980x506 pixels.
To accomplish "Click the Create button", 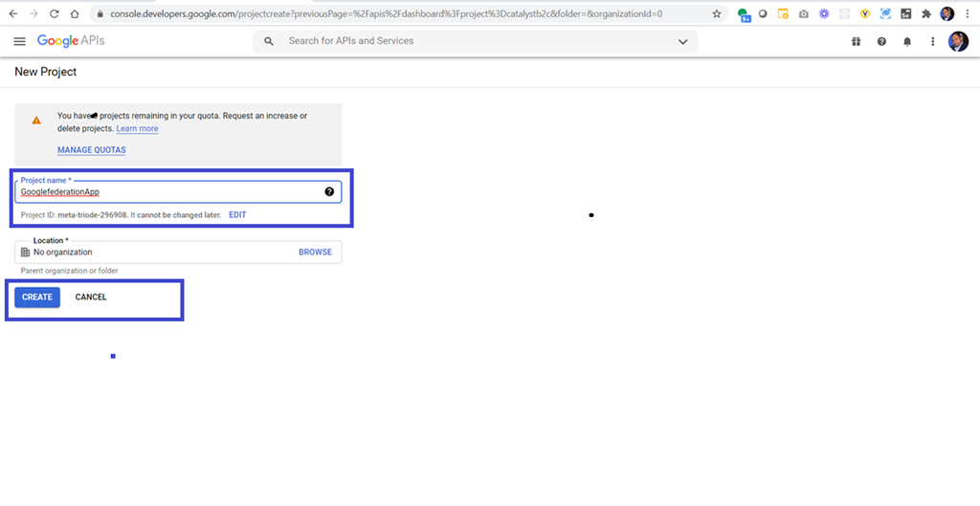I will pyautogui.click(x=37, y=297).
